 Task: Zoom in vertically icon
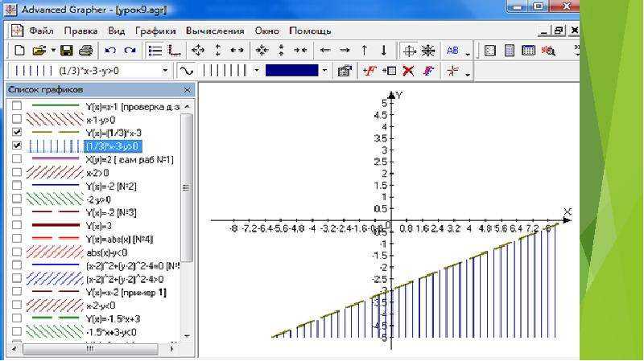281,51
